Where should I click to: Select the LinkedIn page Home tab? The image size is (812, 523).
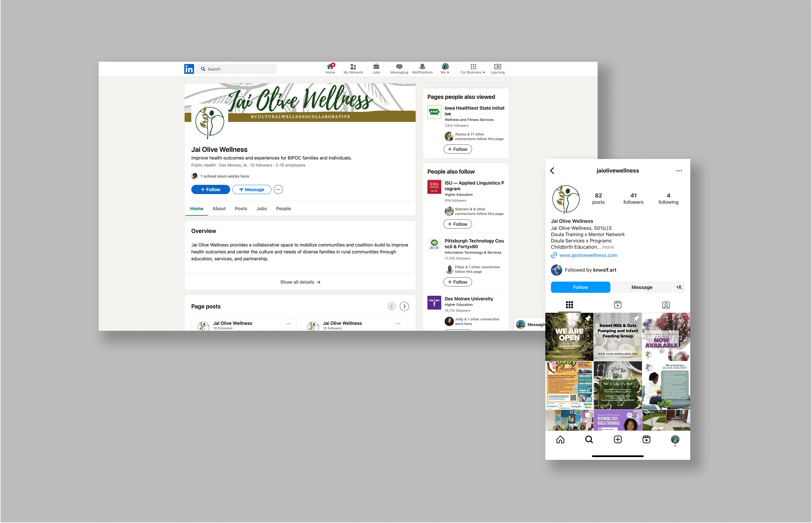[197, 208]
